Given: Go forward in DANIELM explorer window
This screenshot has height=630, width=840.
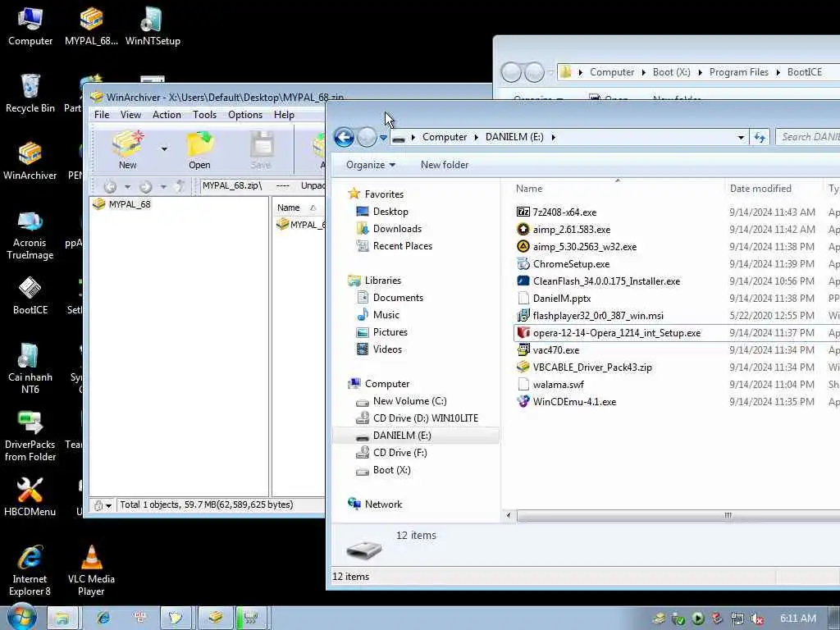Looking at the screenshot, I should (x=367, y=137).
